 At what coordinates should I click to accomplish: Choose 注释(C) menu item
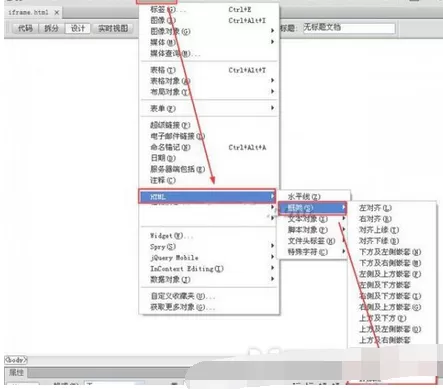tap(209, 180)
